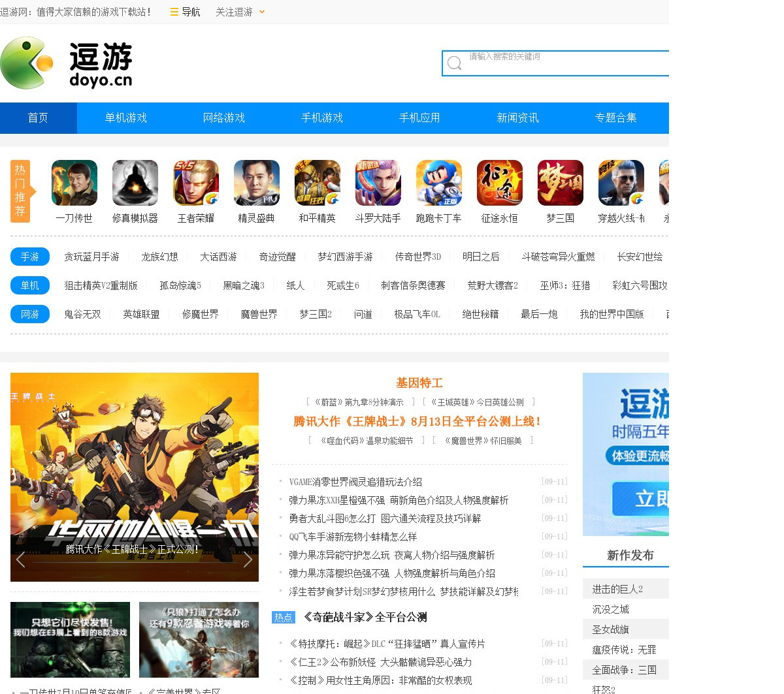Open the 只狼 忍者游戏 thumbnail
The height and width of the screenshot is (694, 784).
click(x=199, y=640)
